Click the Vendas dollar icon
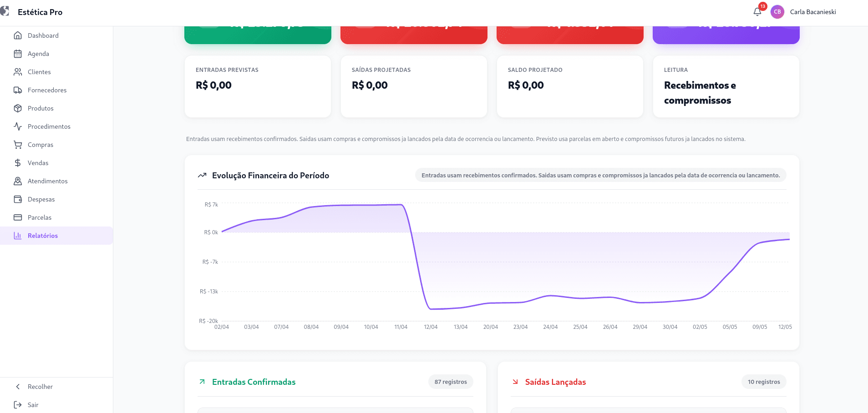 18,163
